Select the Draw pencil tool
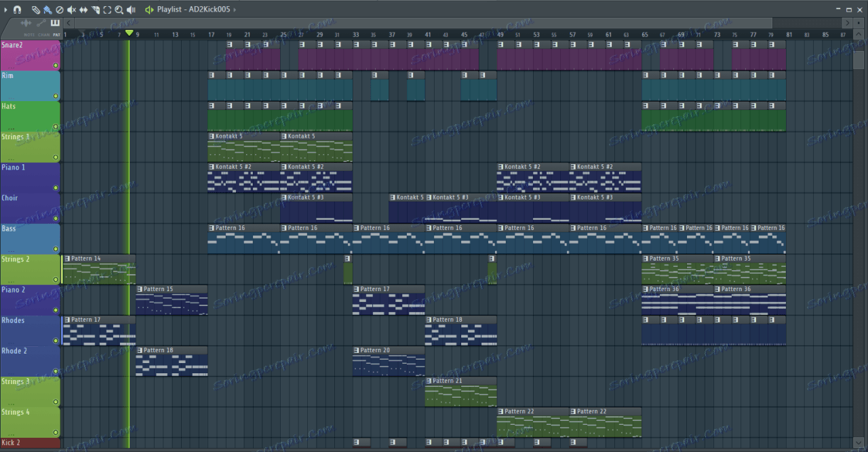868x452 pixels. pyautogui.click(x=36, y=10)
